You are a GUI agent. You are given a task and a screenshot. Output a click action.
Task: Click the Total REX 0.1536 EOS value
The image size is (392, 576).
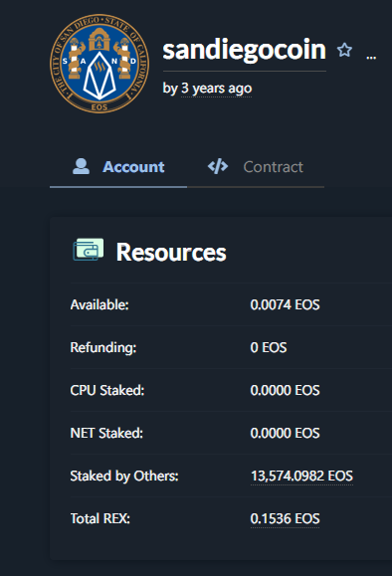tap(286, 518)
